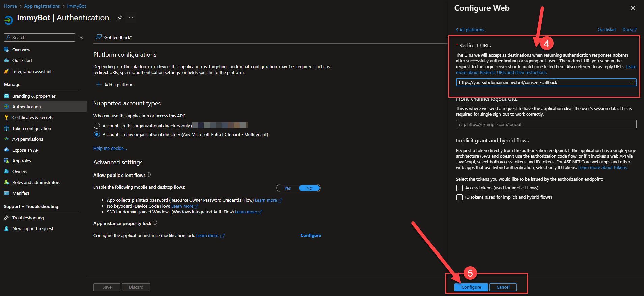Click the Overview icon in sidebar

pos(6,50)
